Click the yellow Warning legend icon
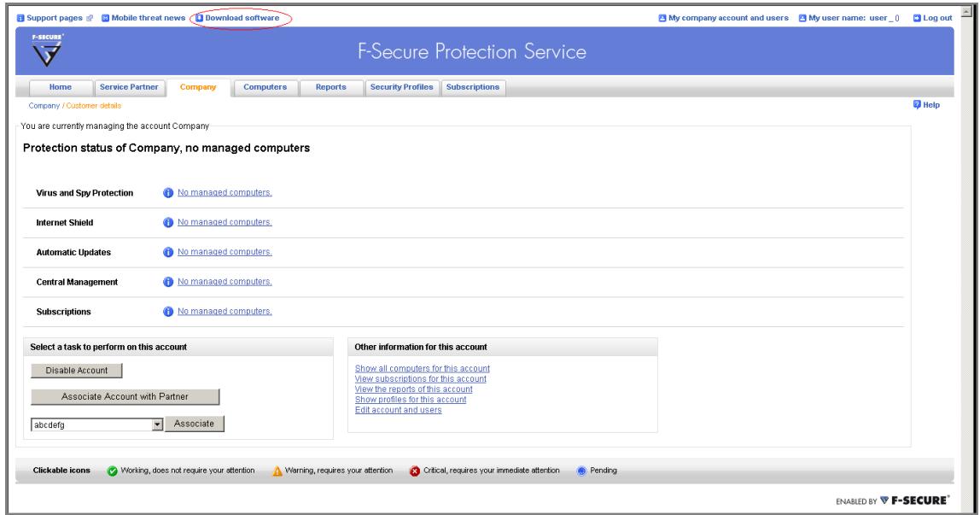The width and height of the screenshot is (980, 515). tap(277, 471)
